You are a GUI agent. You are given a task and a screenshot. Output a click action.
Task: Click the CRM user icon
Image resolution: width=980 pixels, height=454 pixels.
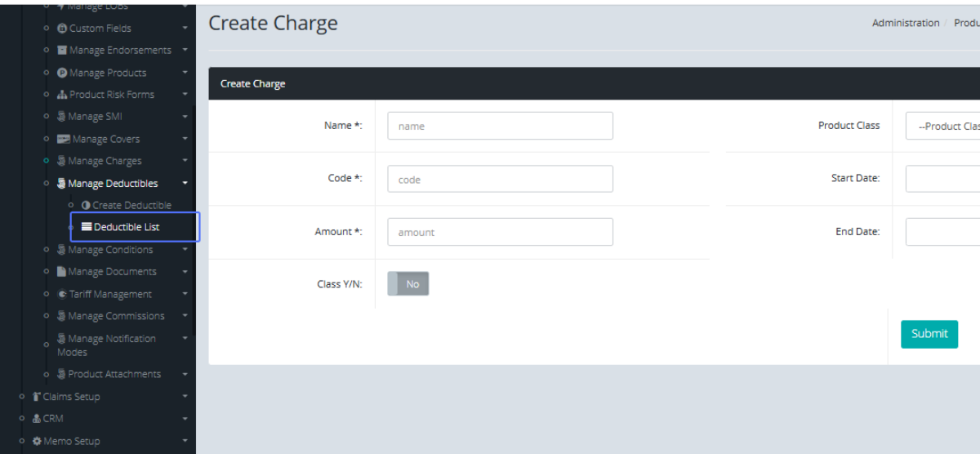(37, 419)
